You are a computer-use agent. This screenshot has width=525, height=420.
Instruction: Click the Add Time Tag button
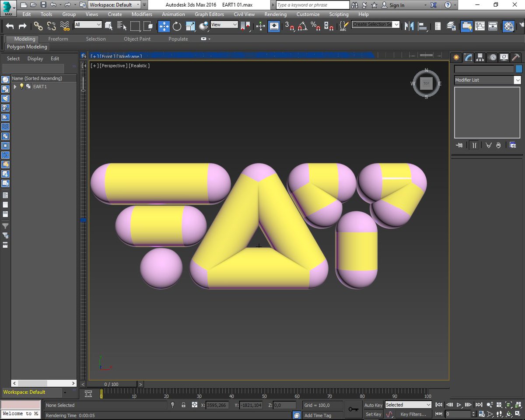point(318,416)
